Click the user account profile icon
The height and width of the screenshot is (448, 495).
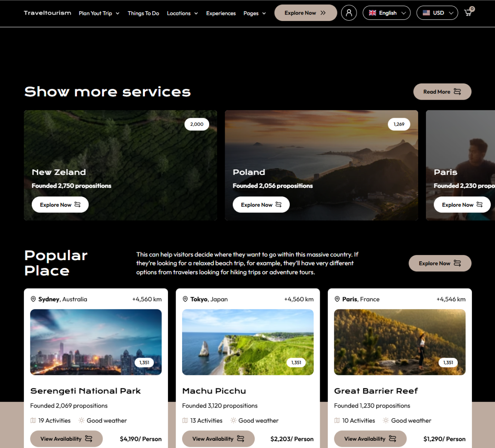tap(349, 13)
